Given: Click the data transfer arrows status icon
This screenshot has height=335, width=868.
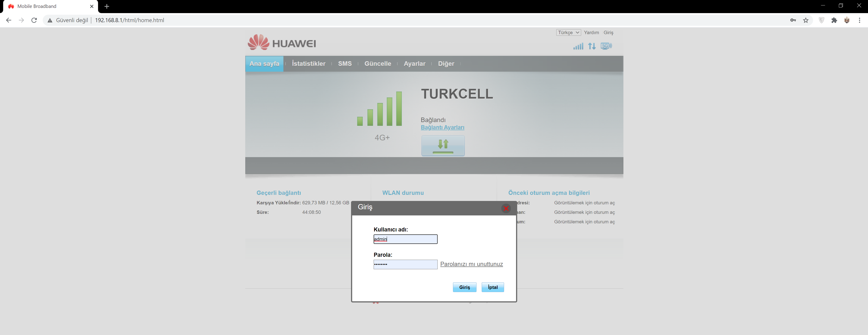Looking at the screenshot, I should click(592, 46).
